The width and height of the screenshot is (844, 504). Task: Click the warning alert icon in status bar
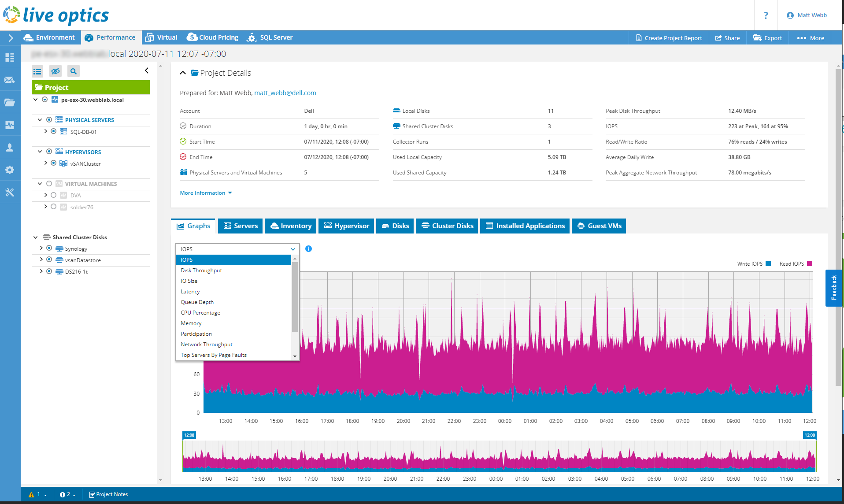tap(31, 495)
